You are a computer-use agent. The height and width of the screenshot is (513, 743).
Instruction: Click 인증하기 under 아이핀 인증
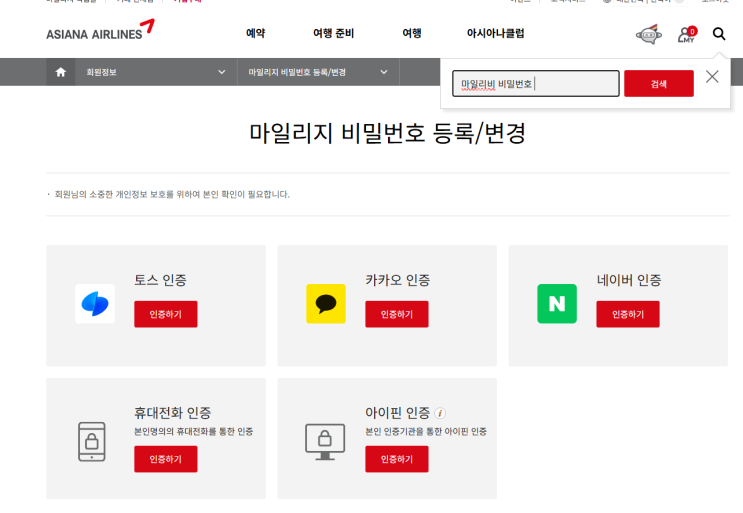pyautogui.click(x=397, y=459)
